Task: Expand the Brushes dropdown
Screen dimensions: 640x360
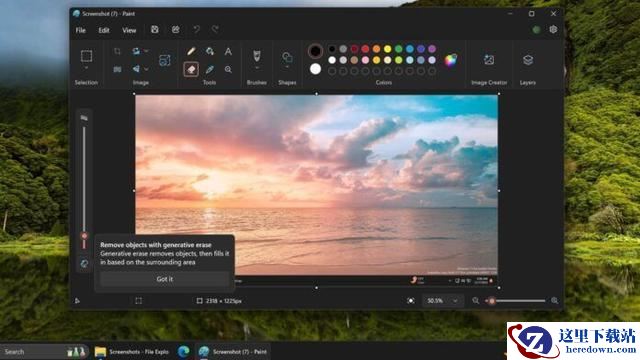Action: (x=257, y=68)
